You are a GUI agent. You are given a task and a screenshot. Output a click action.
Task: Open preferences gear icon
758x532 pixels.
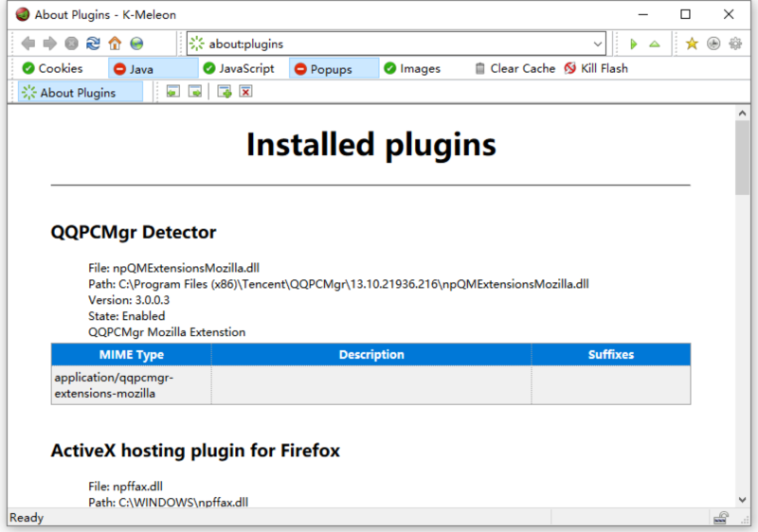click(735, 44)
